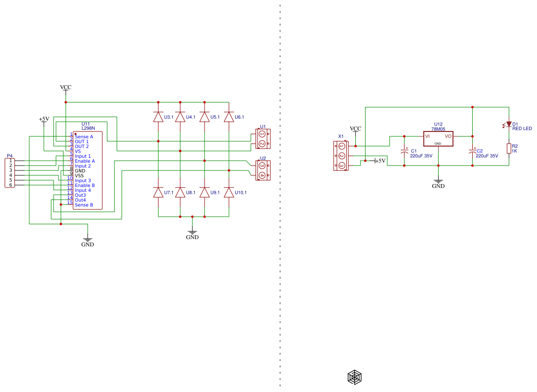Select the U1 two-pin connector
This screenshot has width=537, height=392.
(x=262, y=139)
